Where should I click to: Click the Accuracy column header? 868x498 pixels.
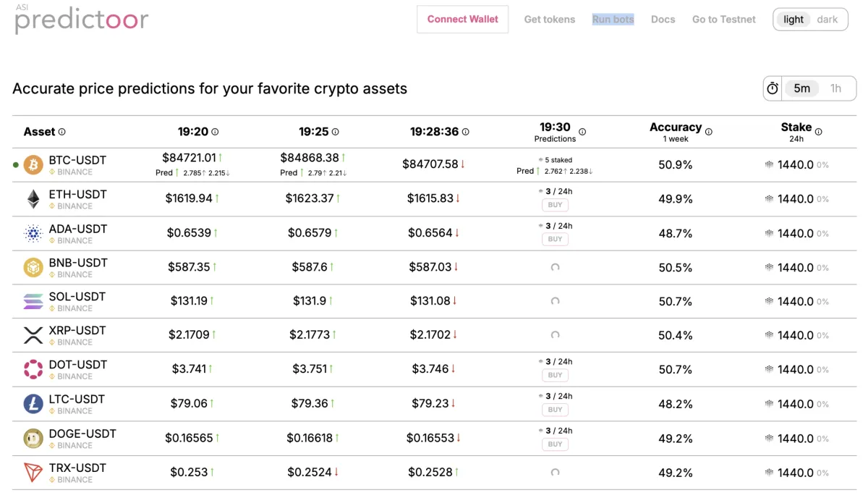coord(676,127)
